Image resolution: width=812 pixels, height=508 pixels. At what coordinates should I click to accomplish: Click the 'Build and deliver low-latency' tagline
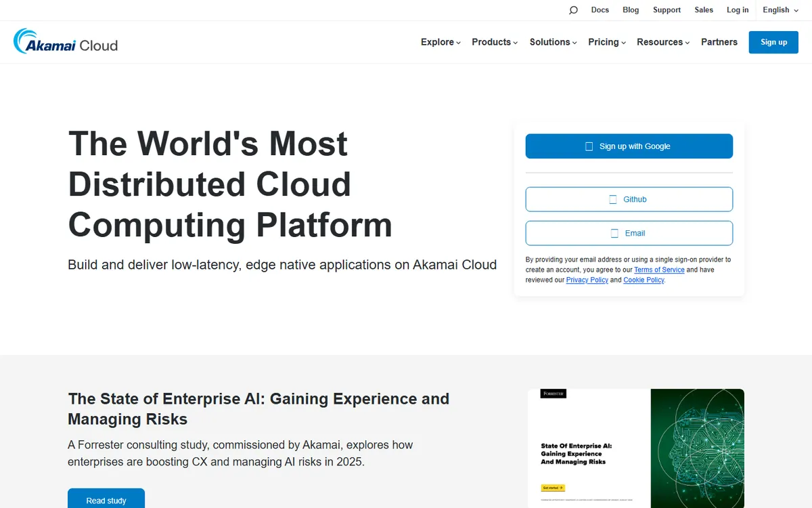(x=282, y=265)
